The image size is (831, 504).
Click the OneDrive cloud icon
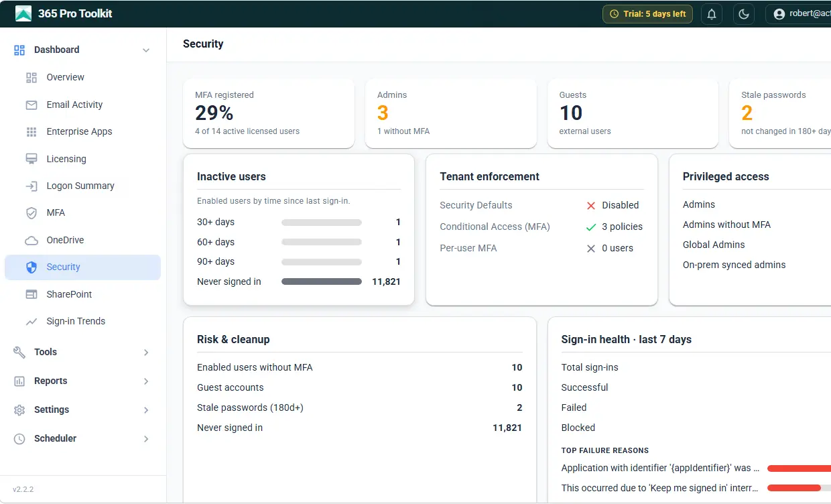(x=31, y=241)
